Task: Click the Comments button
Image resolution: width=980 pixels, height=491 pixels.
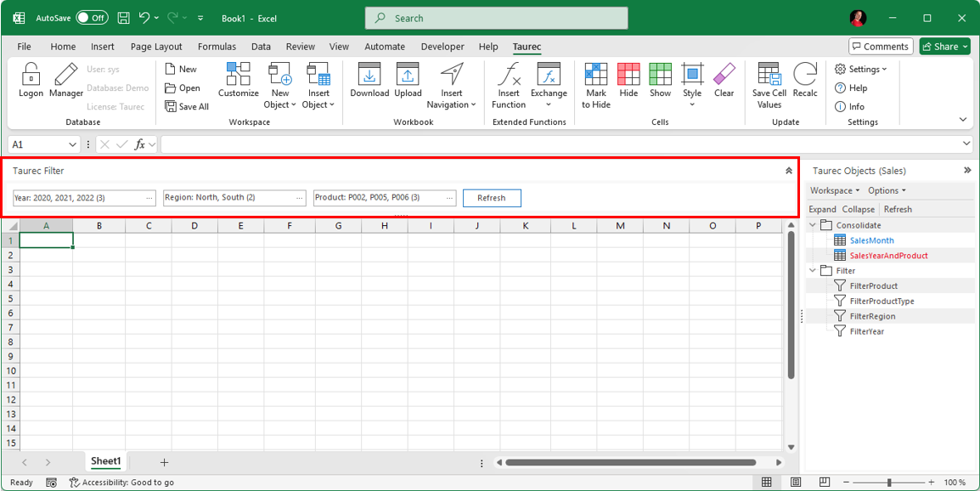Action: point(881,46)
